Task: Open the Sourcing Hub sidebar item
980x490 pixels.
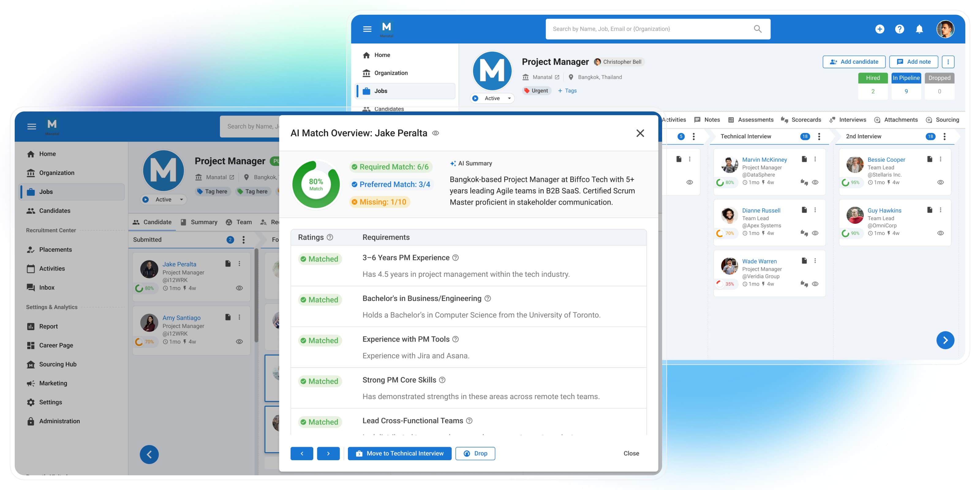Action: tap(58, 364)
